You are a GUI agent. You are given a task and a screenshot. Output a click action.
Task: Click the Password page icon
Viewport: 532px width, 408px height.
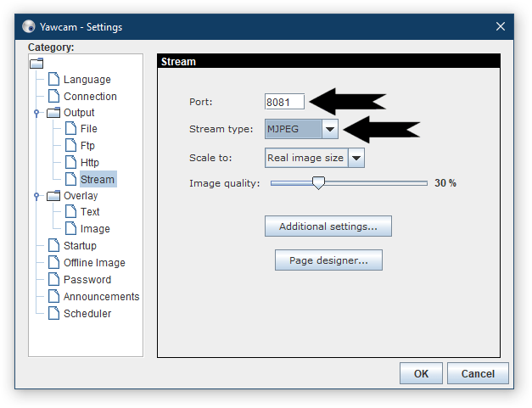(53, 279)
